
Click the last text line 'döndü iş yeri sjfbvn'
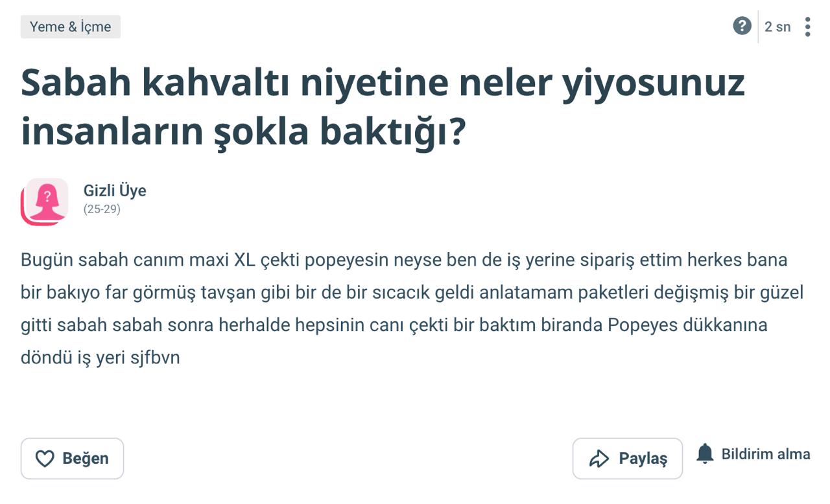click(101, 358)
